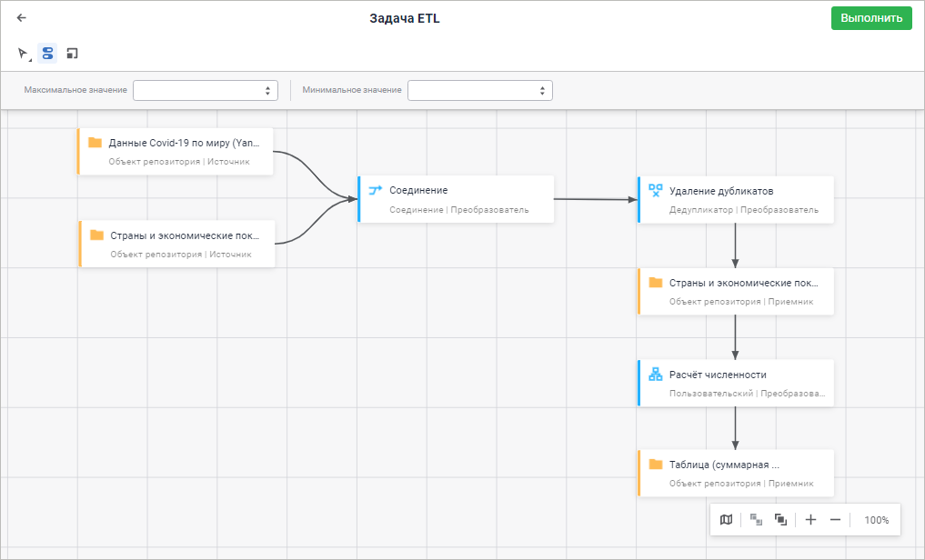Screen dimensions: 925x560
Task: Select the pointer cursor tool
Action: tap(24, 54)
